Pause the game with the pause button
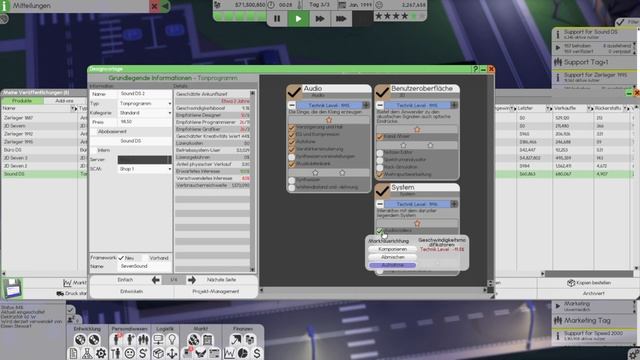 coord(277,19)
